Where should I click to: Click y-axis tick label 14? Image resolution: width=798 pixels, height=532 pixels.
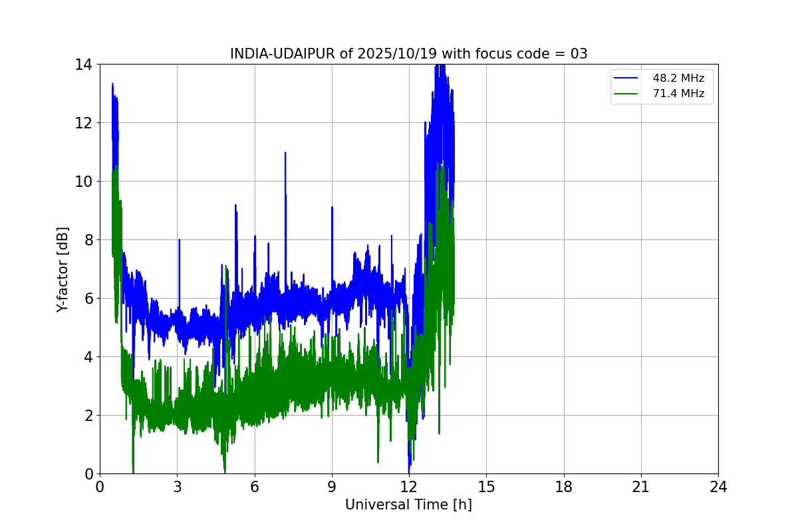[x=84, y=65]
